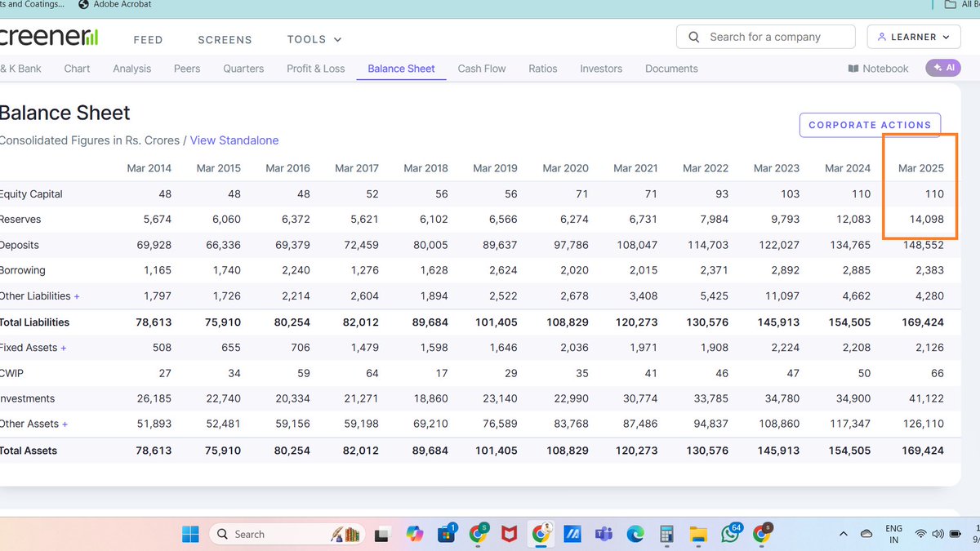
Task: Click the Search for a company field
Action: [765, 37]
